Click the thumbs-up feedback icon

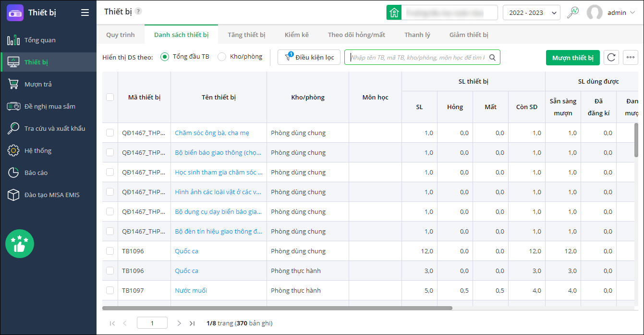pyautogui.click(x=20, y=244)
